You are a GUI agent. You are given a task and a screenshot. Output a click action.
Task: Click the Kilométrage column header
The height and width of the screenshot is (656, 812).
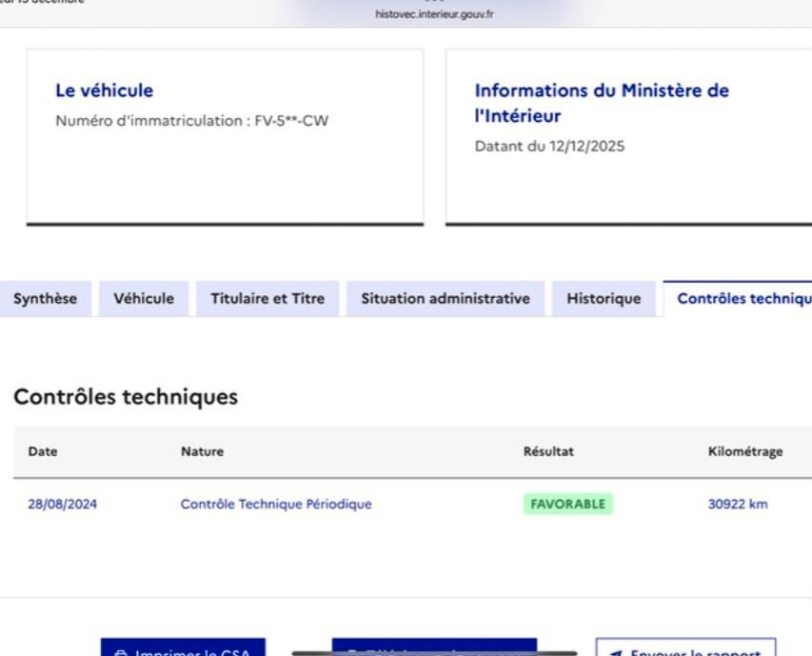click(746, 451)
